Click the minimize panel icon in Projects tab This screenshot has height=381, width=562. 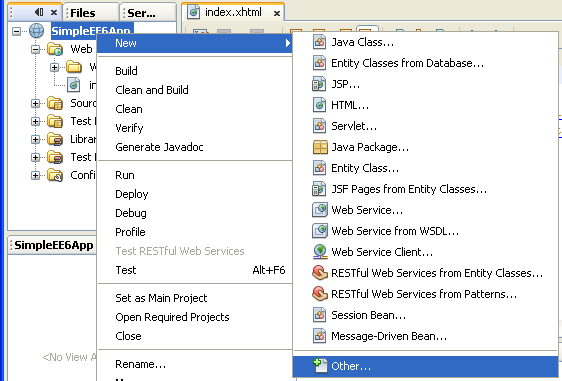pos(39,13)
